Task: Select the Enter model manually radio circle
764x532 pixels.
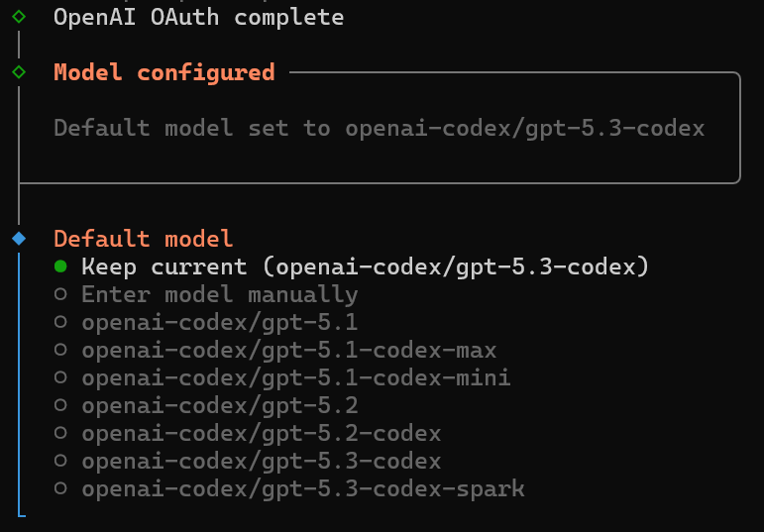Action: coord(60,294)
